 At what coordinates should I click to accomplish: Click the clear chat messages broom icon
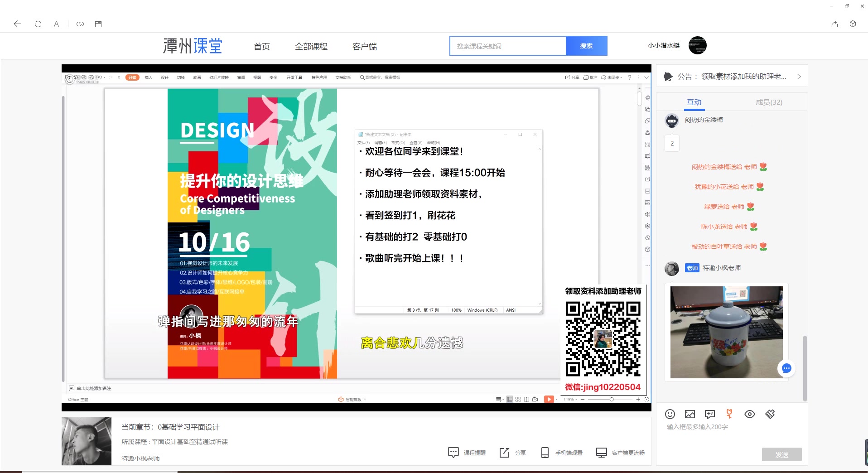click(x=770, y=414)
